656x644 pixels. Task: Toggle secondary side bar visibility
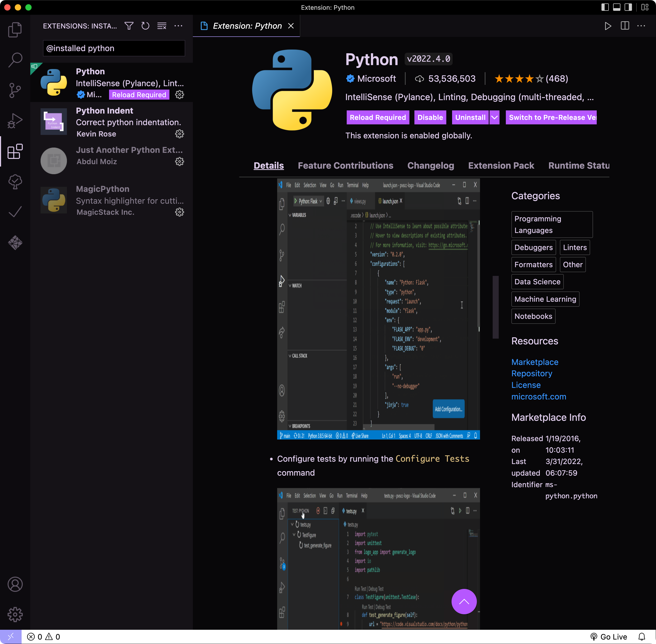628,7
